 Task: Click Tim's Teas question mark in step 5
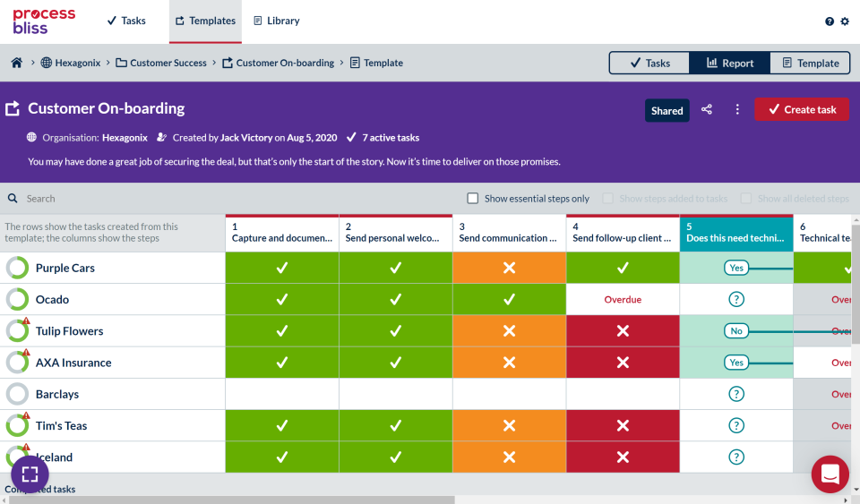tap(736, 425)
